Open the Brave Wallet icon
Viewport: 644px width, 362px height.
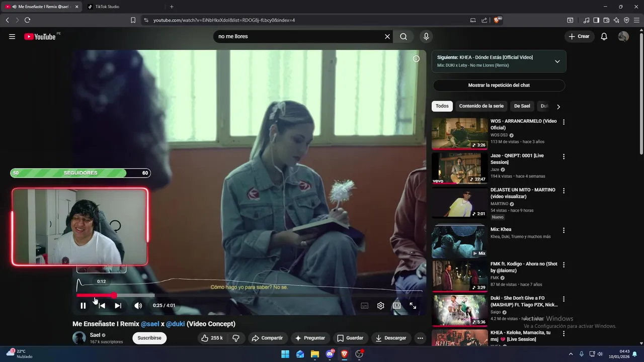click(606, 20)
